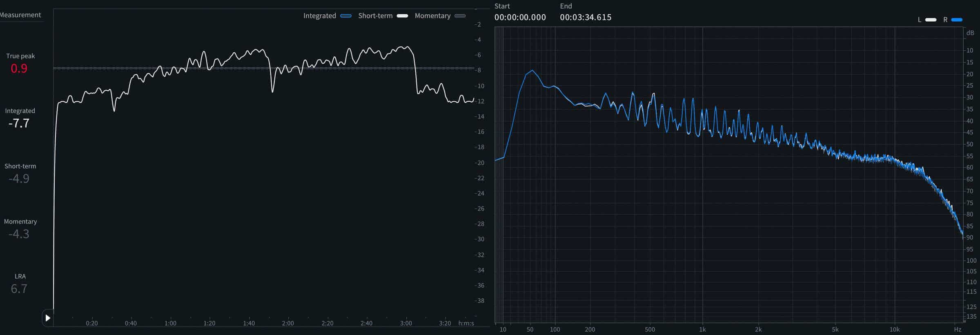
Task: Click the "h:m:s" time unit label
Action: [466, 323]
